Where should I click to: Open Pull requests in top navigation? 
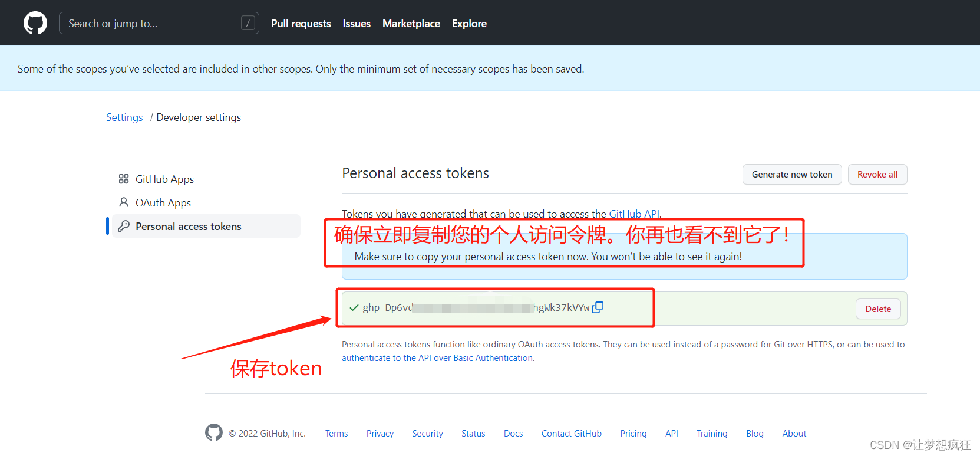(x=301, y=24)
